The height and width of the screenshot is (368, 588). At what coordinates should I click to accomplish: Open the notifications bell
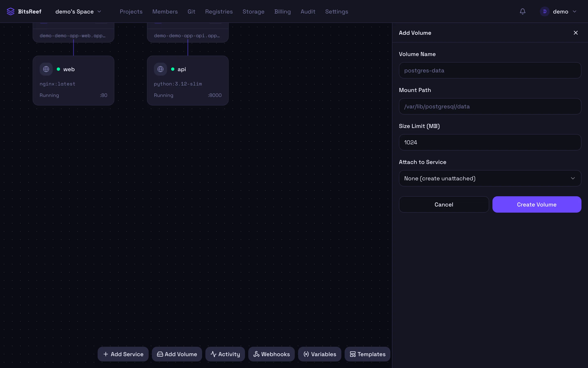tap(523, 11)
